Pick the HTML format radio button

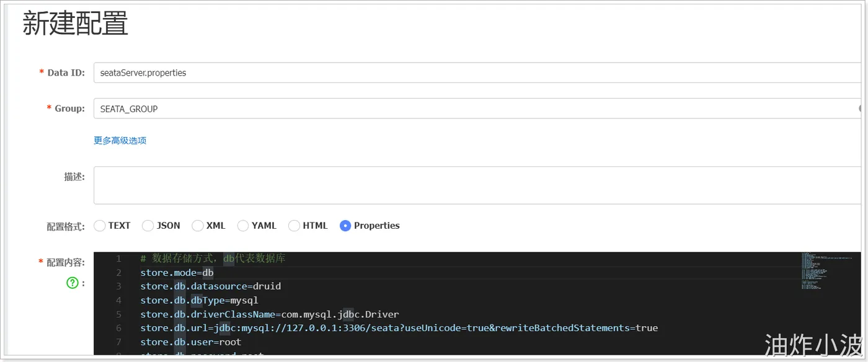pyautogui.click(x=294, y=226)
